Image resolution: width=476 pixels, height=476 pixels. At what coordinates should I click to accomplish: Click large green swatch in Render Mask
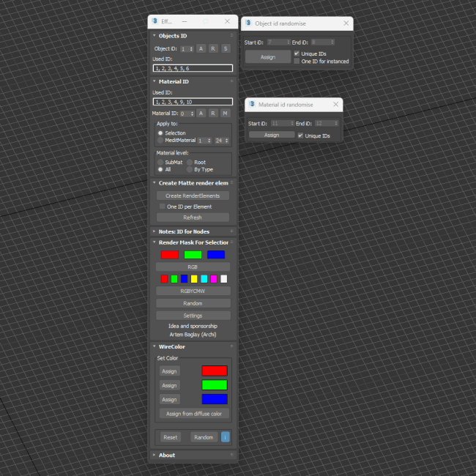click(193, 255)
